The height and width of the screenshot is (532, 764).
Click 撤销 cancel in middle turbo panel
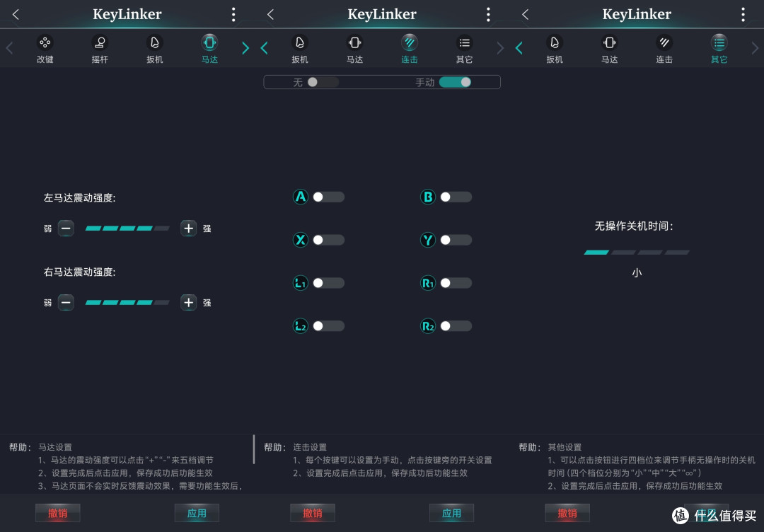point(313,513)
